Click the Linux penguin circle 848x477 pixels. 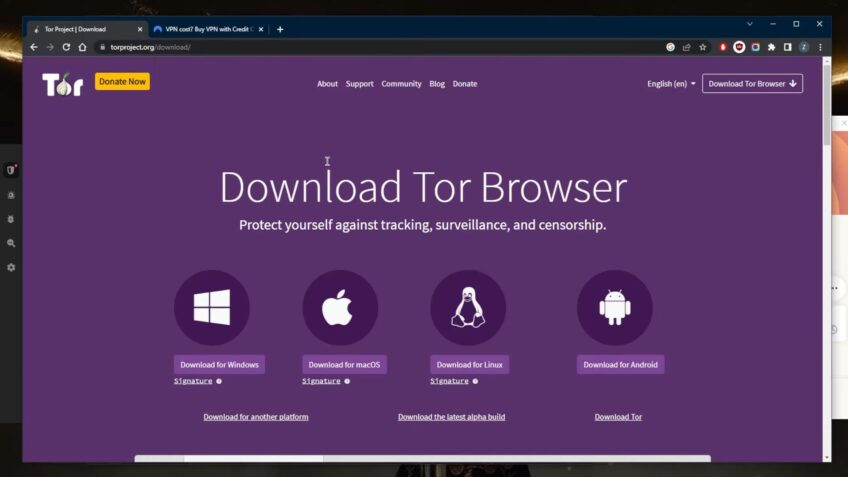pyautogui.click(x=468, y=308)
